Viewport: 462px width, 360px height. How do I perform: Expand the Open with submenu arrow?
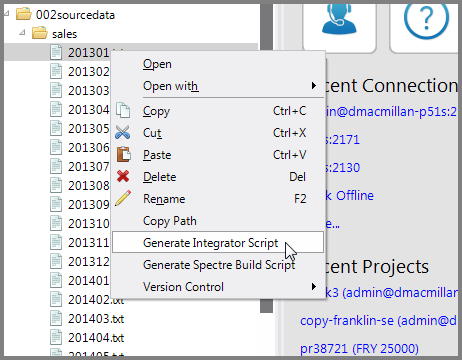[313, 86]
